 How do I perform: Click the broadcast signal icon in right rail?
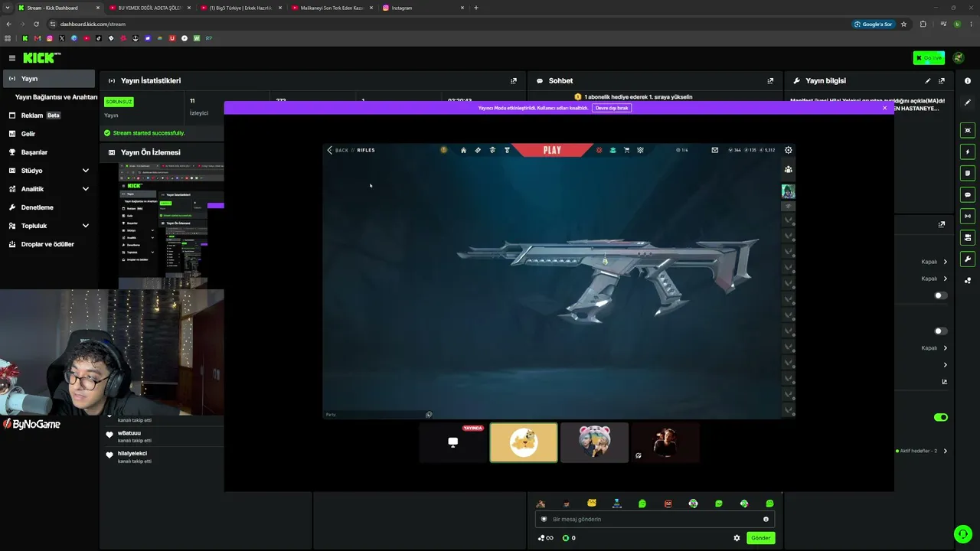click(x=968, y=216)
